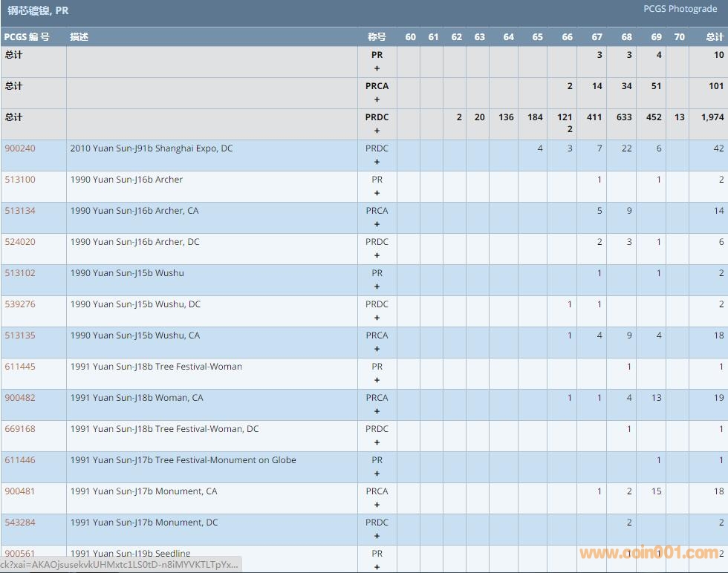Expand plus under PRCA total row

(x=377, y=99)
